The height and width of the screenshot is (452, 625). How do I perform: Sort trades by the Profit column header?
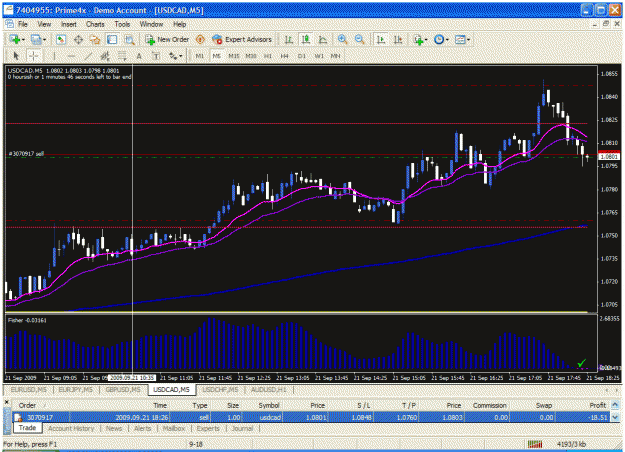598,405
